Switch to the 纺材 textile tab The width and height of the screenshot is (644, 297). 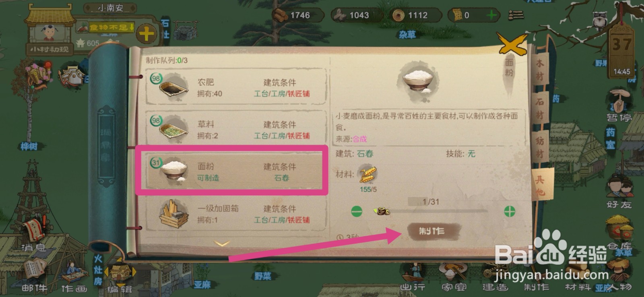coord(540,147)
